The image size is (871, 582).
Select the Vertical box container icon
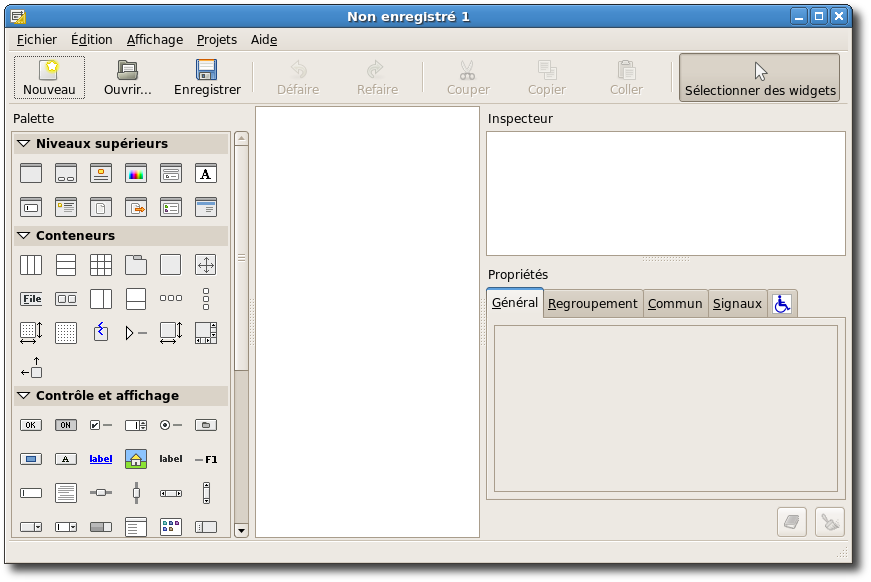click(66, 265)
